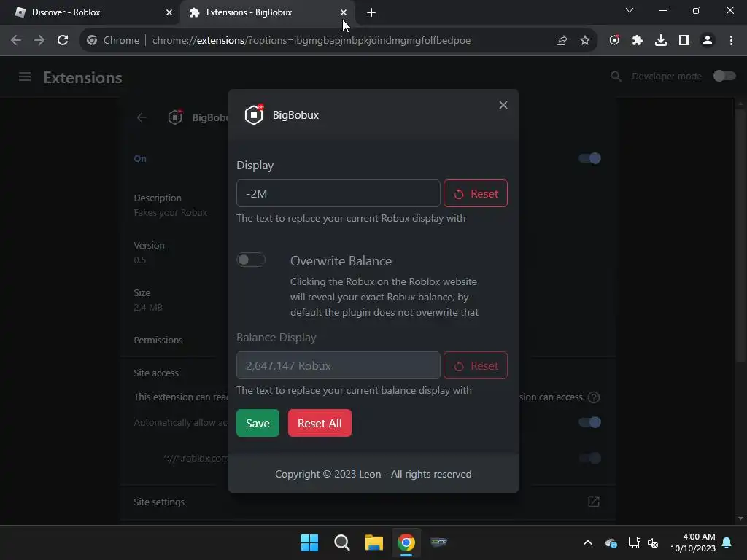Open the Chrome three-dot menu

tap(731, 41)
